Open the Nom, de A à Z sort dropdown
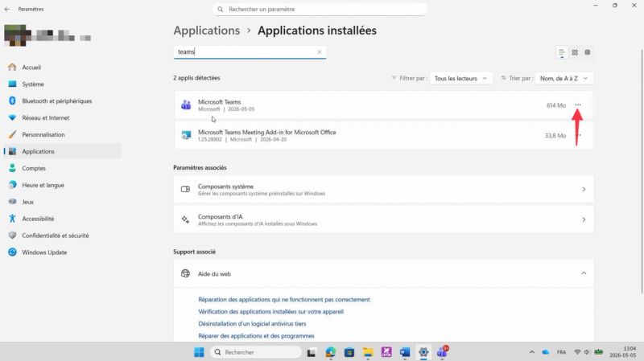 (564, 78)
